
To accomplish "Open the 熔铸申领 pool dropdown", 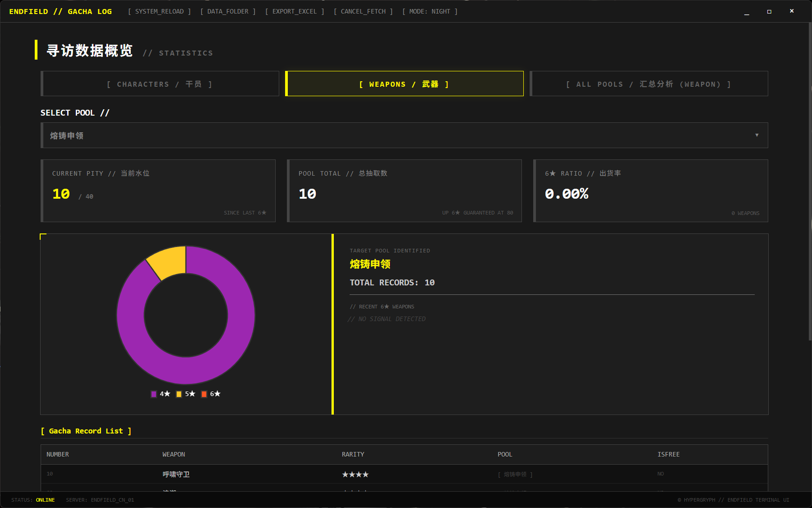I will click(x=404, y=135).
